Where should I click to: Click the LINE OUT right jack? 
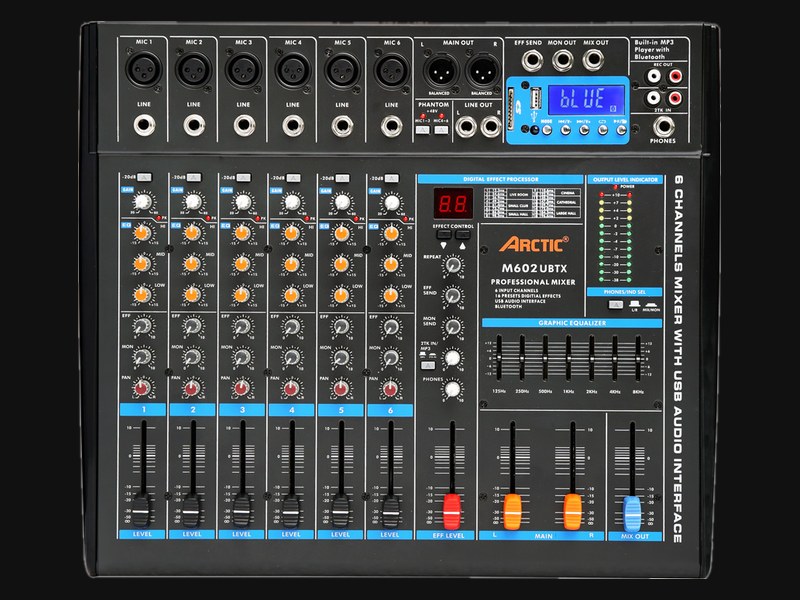click(491, 127)
